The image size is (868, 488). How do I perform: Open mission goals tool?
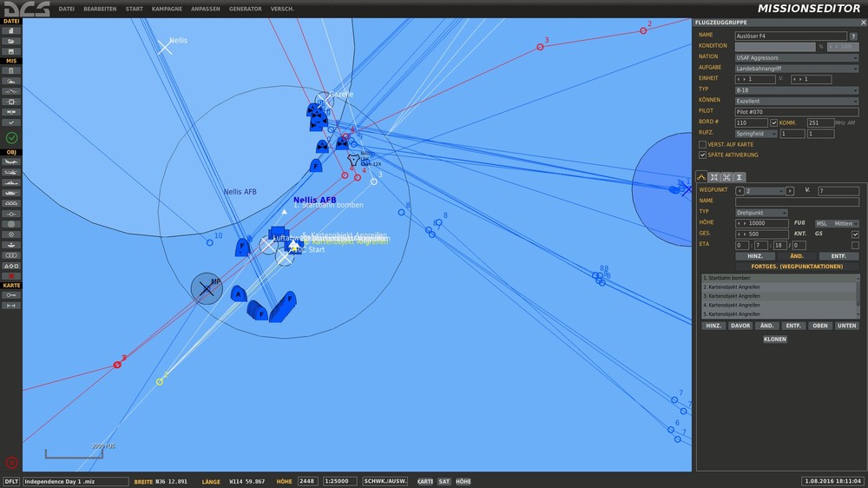click(11, 102)
